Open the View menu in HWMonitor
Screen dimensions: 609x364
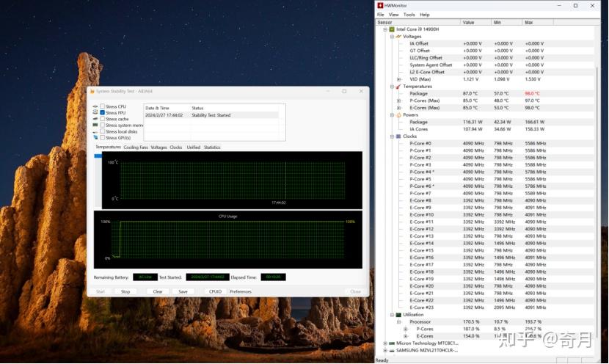coord(394,15)
